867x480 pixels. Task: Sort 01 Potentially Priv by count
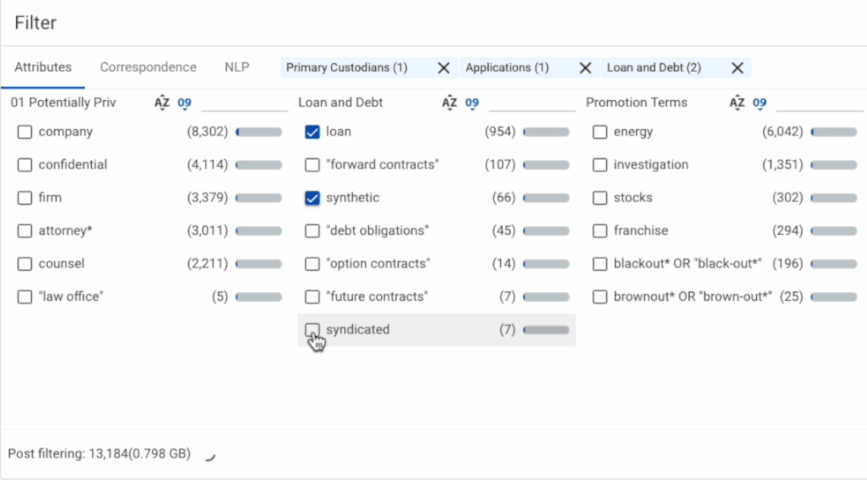point(184,102)
